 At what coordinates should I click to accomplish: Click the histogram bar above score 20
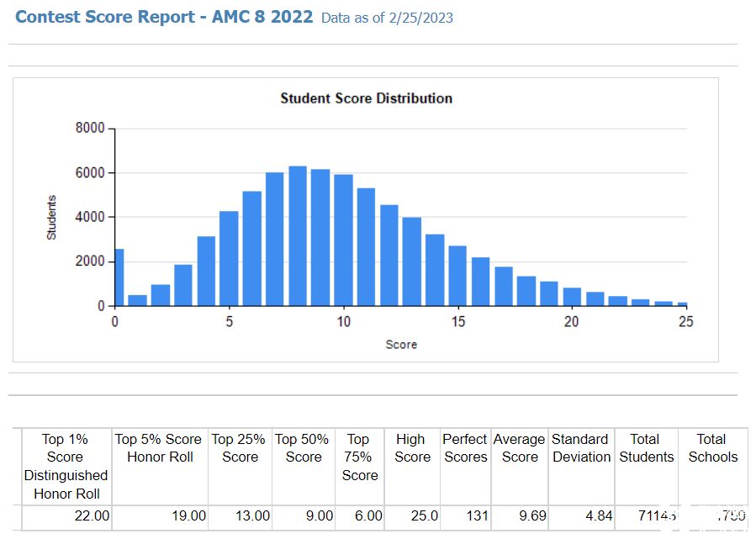pos(572,297)
